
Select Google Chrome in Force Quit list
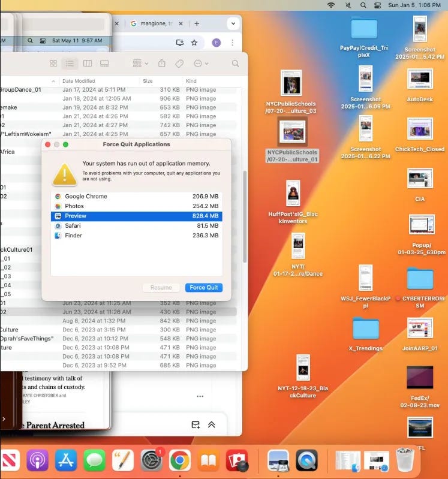136,197
